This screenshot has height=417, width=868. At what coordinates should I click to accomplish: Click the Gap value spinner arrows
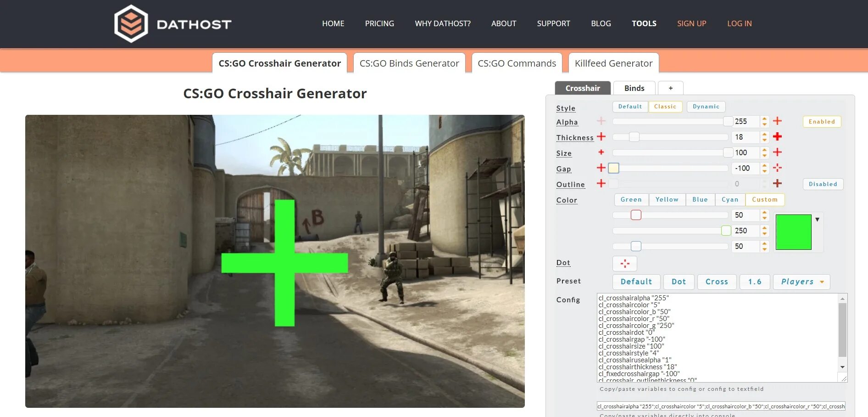pos(764,168)
